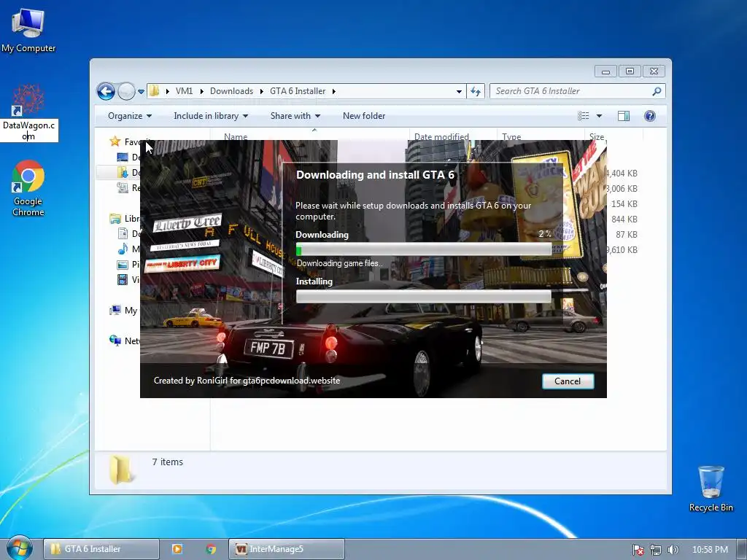Select Network in navigation pane
Screen dimensions: 747x560
coord(124,341)
